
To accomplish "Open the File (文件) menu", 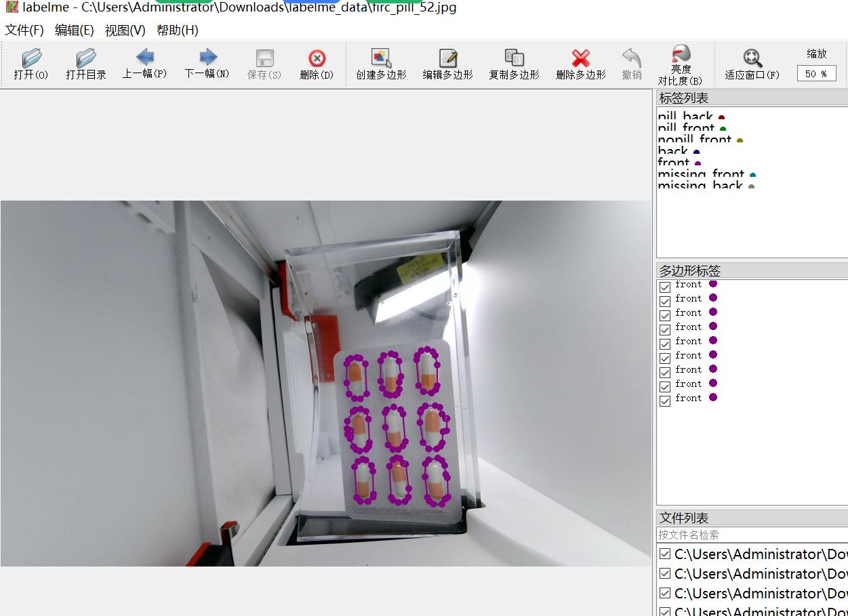I will pos(24,30).
